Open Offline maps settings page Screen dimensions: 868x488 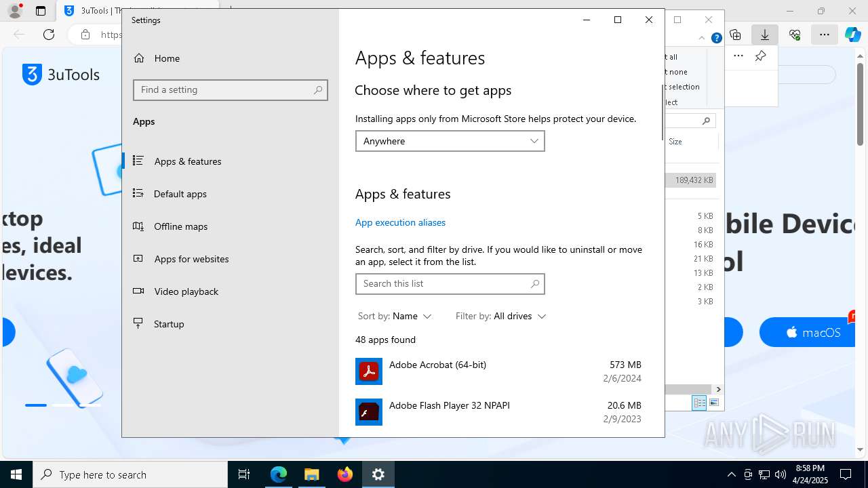(x=180, y=226)
